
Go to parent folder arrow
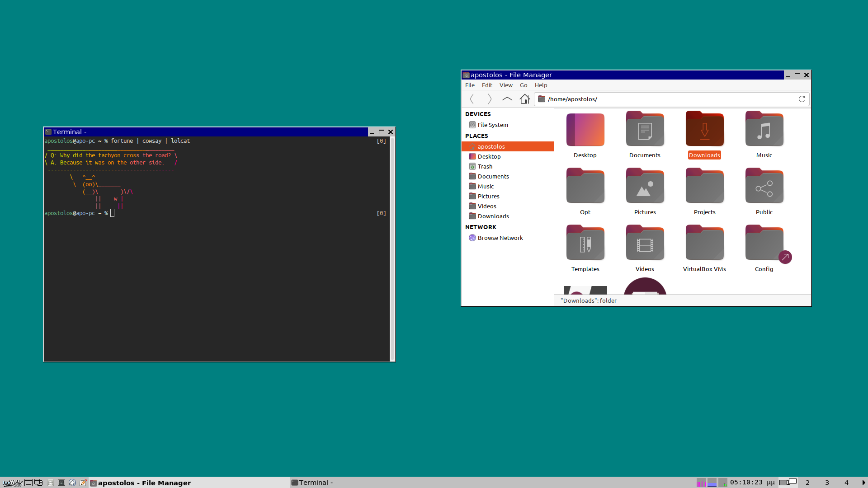[507, 99]
